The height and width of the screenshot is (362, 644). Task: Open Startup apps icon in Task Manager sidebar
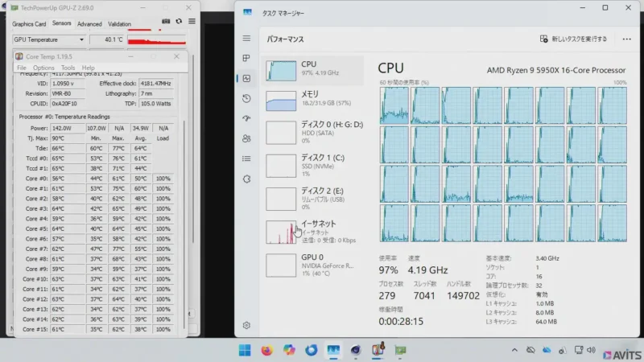click(246, 118)
